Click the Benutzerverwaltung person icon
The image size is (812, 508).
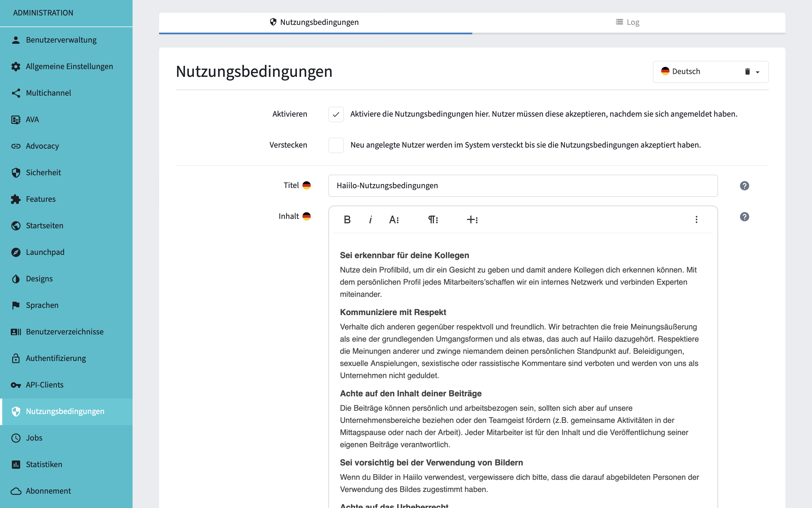click(x=16, y=40)
